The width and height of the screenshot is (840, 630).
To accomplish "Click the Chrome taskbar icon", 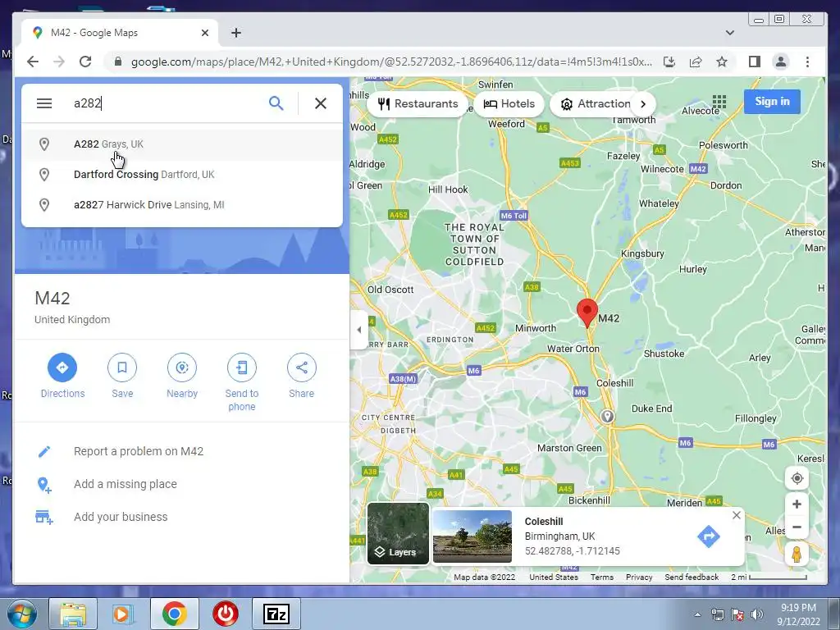I will [174, 614].
